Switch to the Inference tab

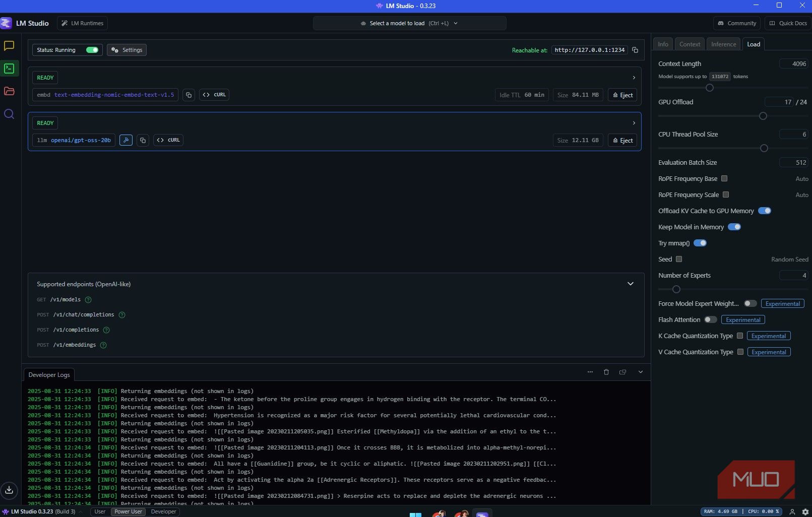(723, 44)
